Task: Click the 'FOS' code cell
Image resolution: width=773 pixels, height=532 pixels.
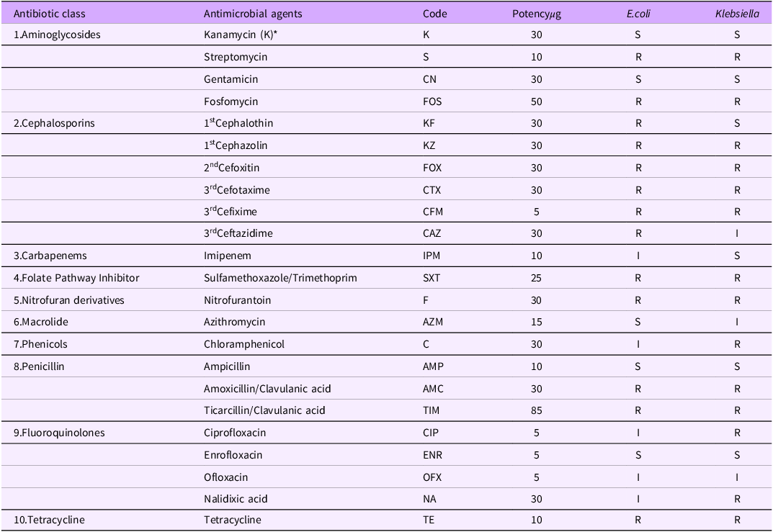Action: click(432, 102)
